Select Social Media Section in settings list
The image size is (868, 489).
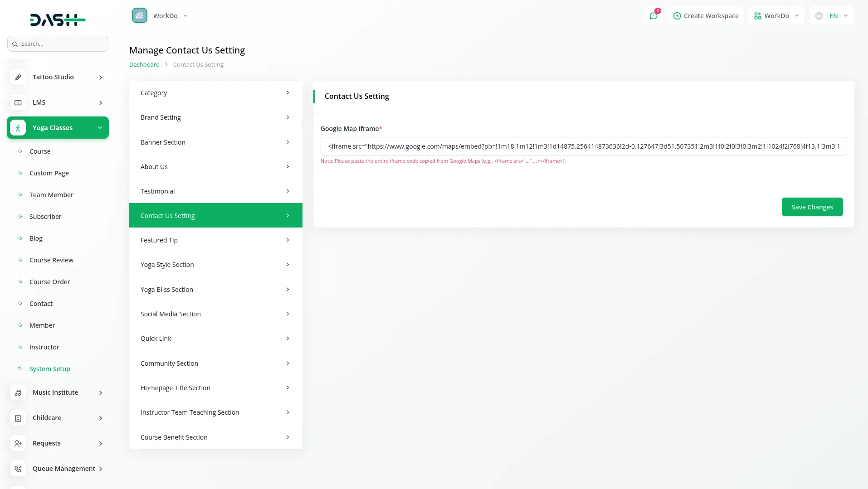point(215,314)
